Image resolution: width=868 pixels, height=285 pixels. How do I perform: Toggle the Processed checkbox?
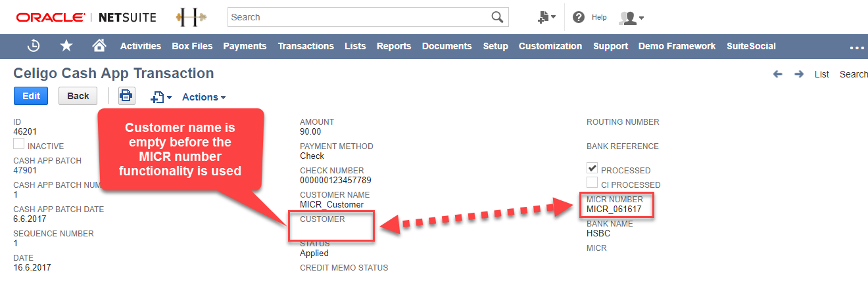(592, 169)
